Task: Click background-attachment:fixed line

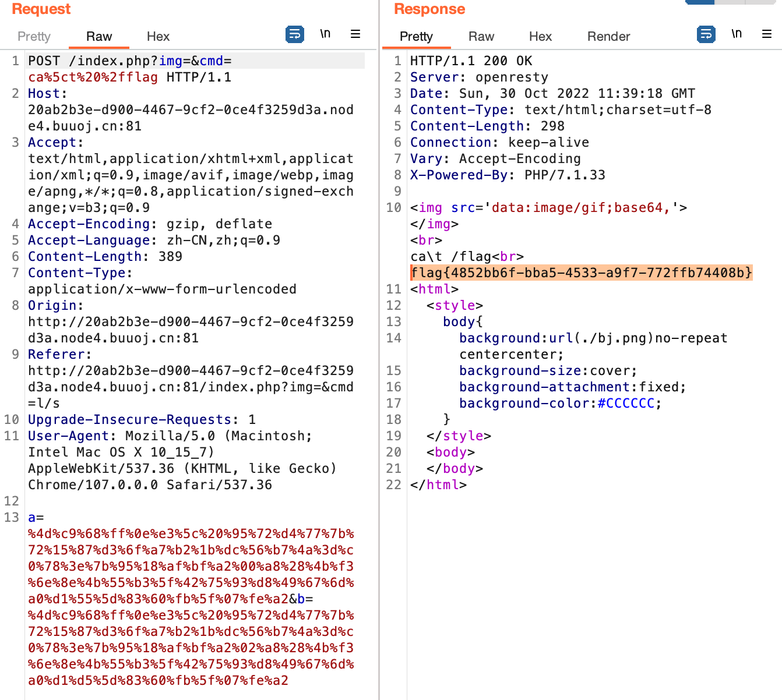Action: (x=573, y=387)
